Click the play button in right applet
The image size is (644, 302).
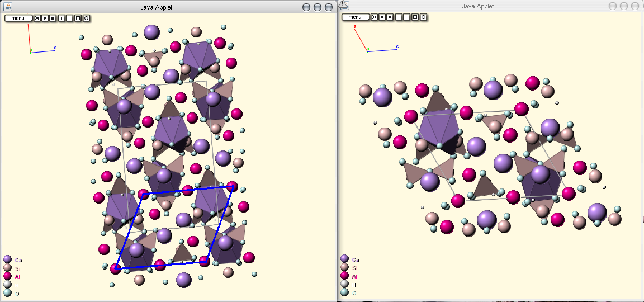point(382,17)
